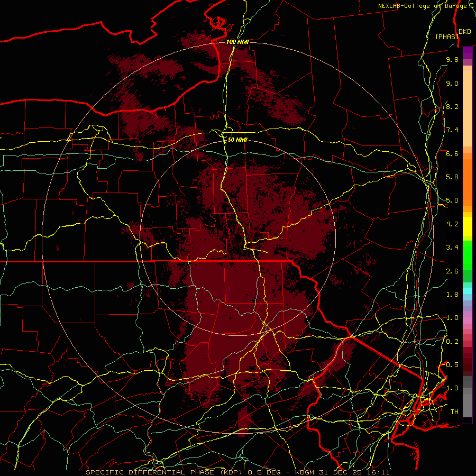Click the 100 NMI range ring label
Image resolution: width=476 pixels, height=476 pixels.
point(237,42)
